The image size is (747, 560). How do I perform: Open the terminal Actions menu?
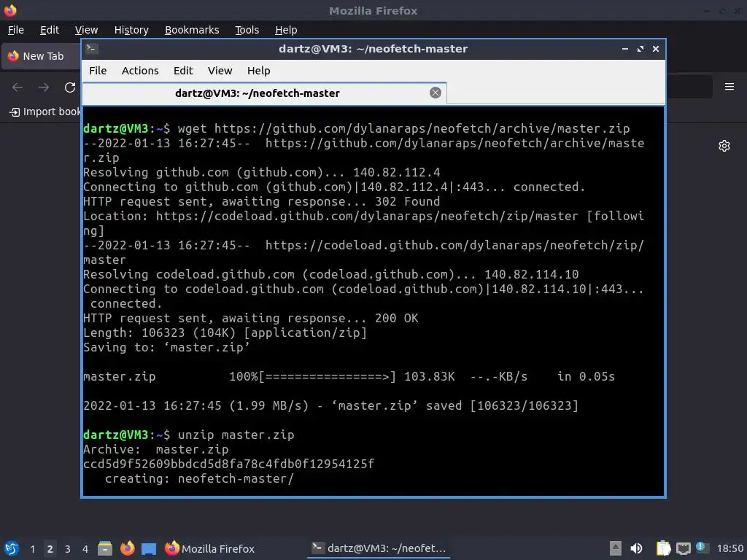[x=140, y=71]
